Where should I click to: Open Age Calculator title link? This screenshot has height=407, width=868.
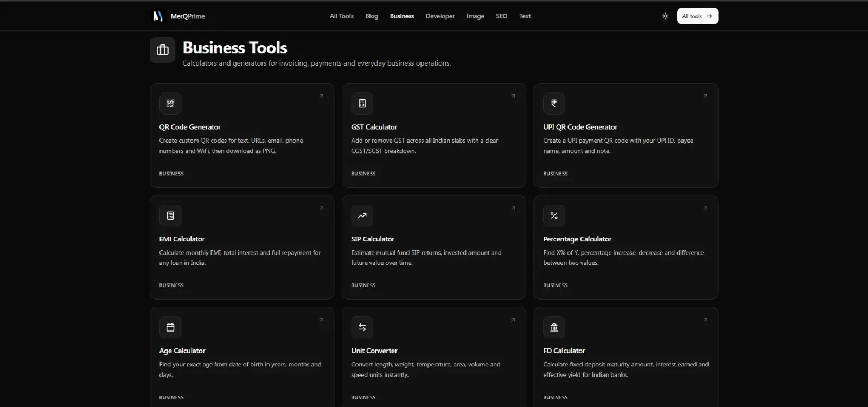pyautogui.click(x=182, y=351)
